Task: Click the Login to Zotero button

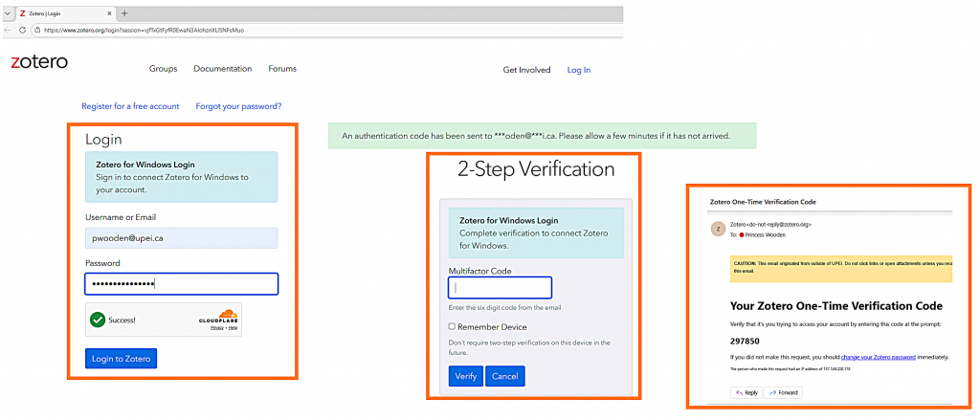Action: click(121, 359)
